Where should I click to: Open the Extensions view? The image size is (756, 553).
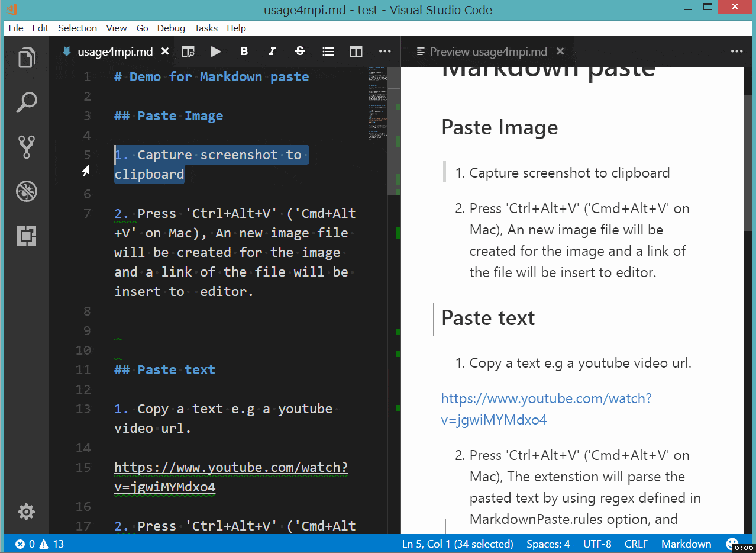pyautogui.click(x=26, y=235)
